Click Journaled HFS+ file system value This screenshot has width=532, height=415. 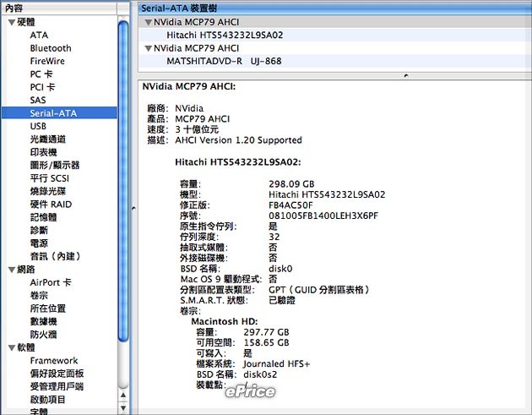277,364
